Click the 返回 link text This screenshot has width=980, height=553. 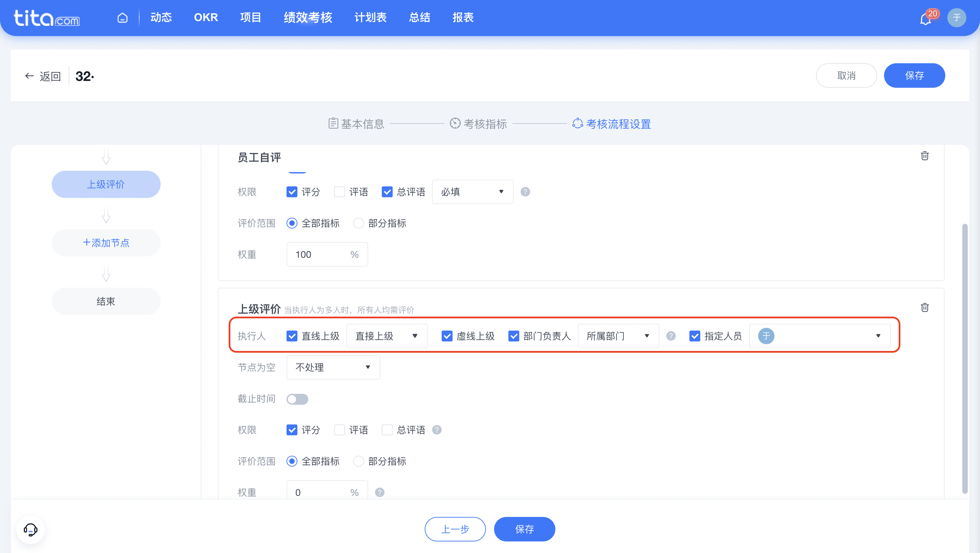point(50,77)
